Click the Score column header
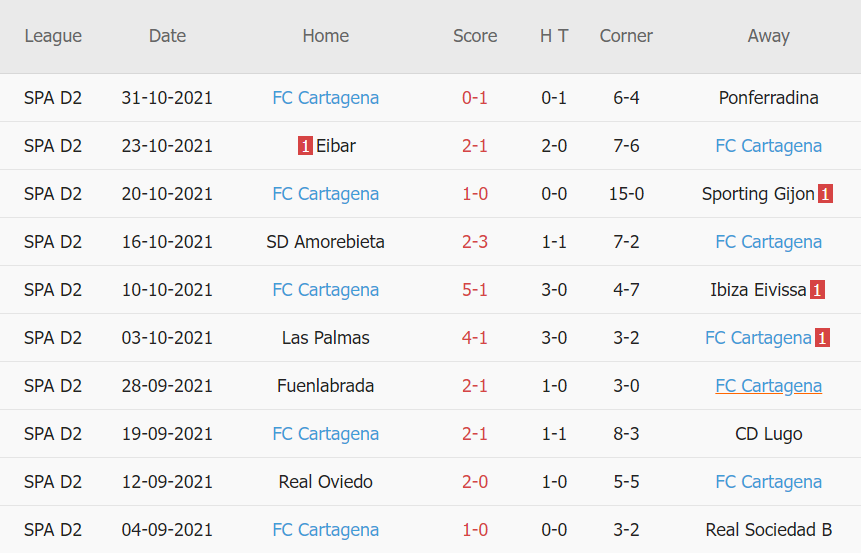The image size is (861, 553). click(x=475, y=36)
